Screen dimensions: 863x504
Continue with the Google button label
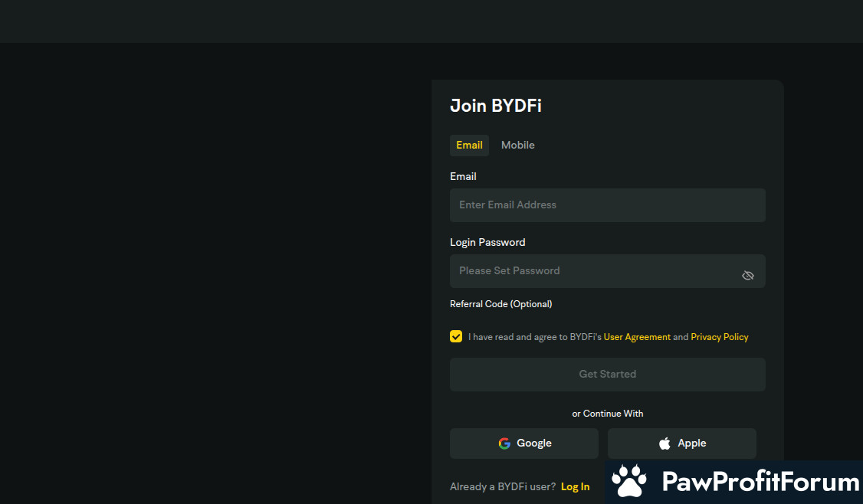pyautogui.click(x=534, y=443)
